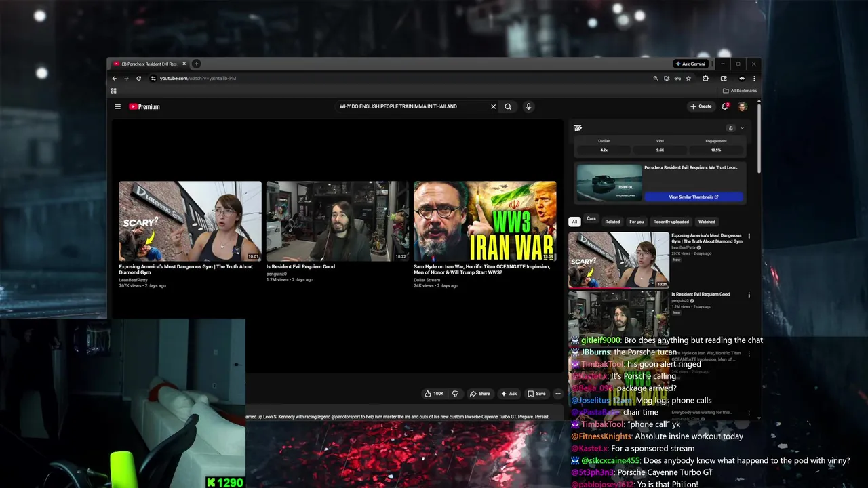Select the Cars filter chip
Image resolution: width=868 pixels, height=488 pixels.
pyautogui.click(x=591, y=219)
